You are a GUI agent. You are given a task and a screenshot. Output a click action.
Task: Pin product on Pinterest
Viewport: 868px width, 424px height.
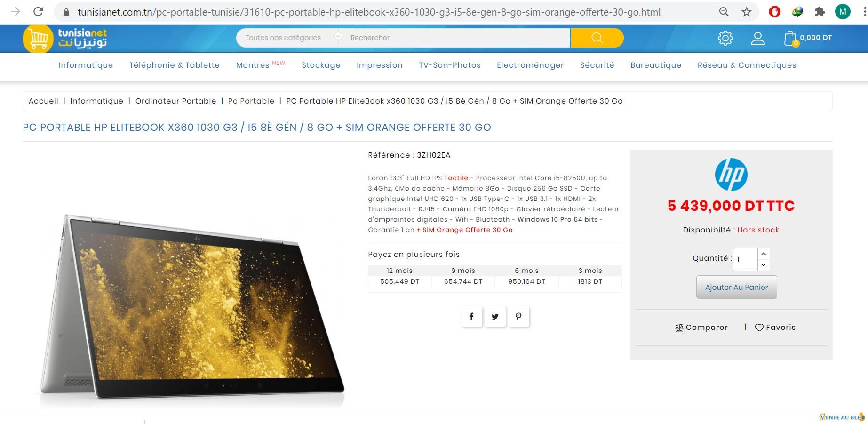518,317
